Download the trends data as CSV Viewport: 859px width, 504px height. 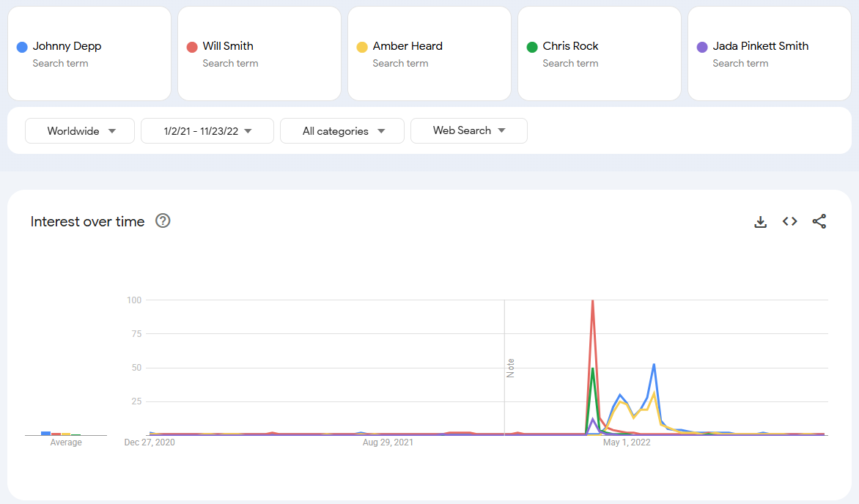click(x=760, y=221)
